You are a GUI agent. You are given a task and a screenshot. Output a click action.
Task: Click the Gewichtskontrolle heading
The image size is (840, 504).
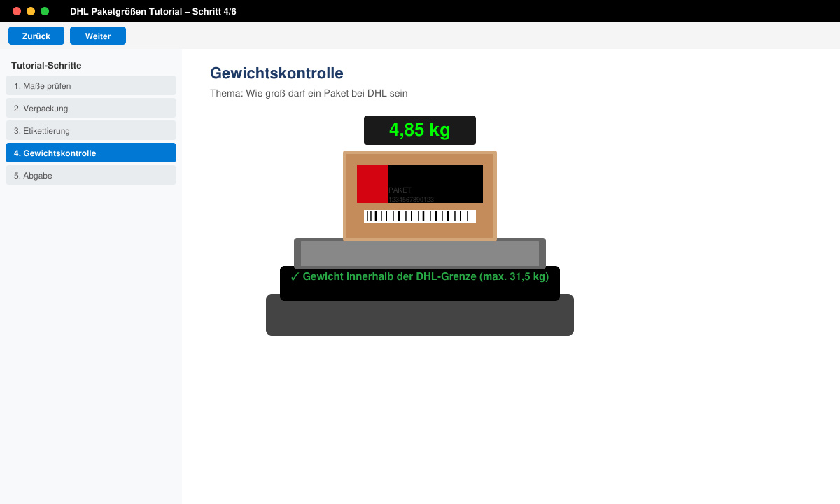(x=276, y=73)
